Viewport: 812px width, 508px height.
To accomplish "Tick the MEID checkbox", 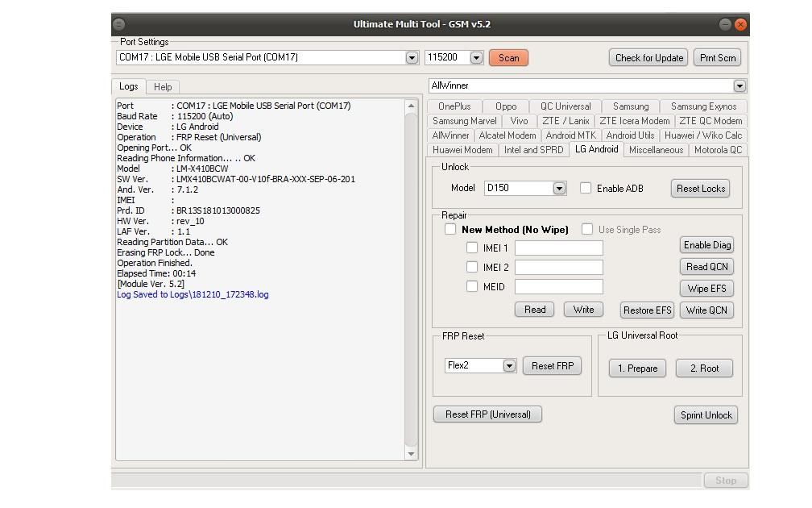I will click(472, 286).
